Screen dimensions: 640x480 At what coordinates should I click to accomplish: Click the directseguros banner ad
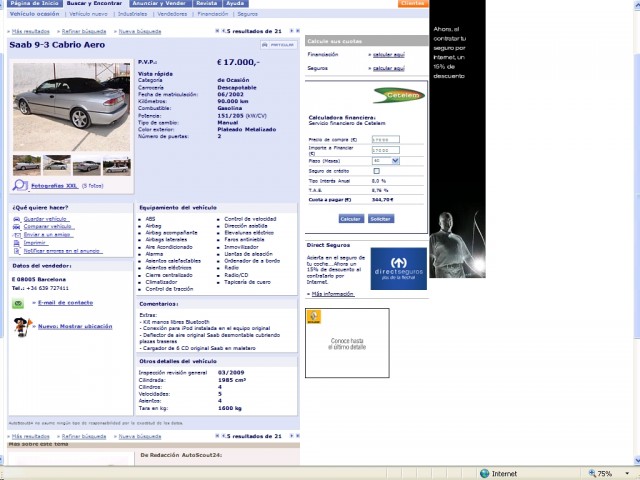coord(398,269)
